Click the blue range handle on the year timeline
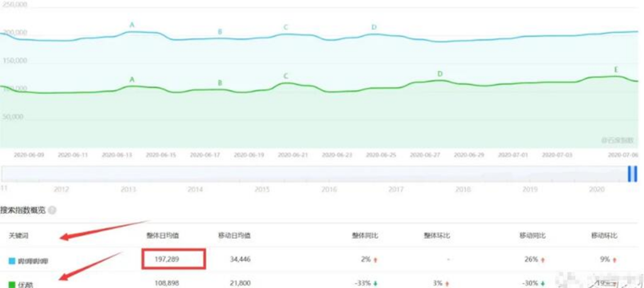 (x=633, y=174)
